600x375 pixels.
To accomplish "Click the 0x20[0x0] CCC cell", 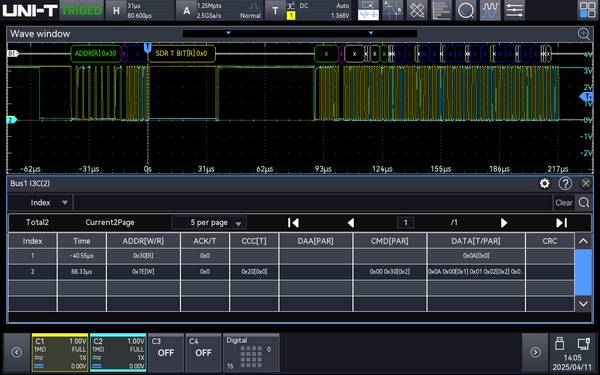I will tap(254, 272).
